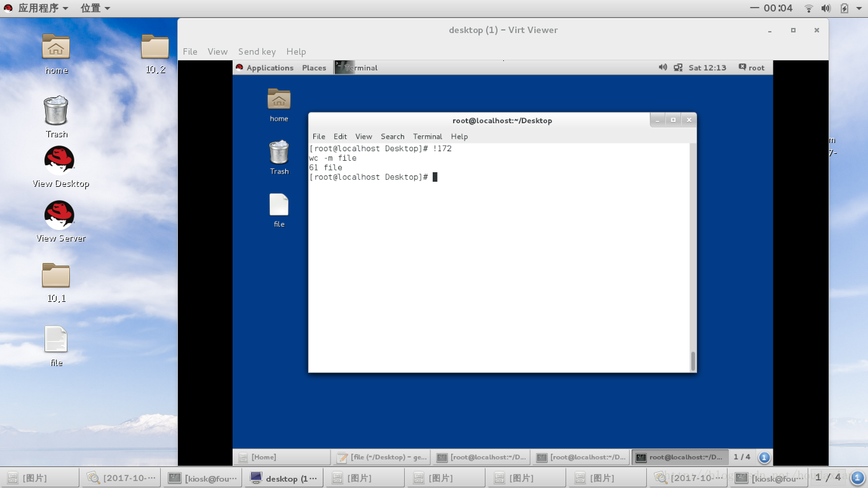Close the terminal window
Viewport: 868px width, 488px height.
point(689,119)
